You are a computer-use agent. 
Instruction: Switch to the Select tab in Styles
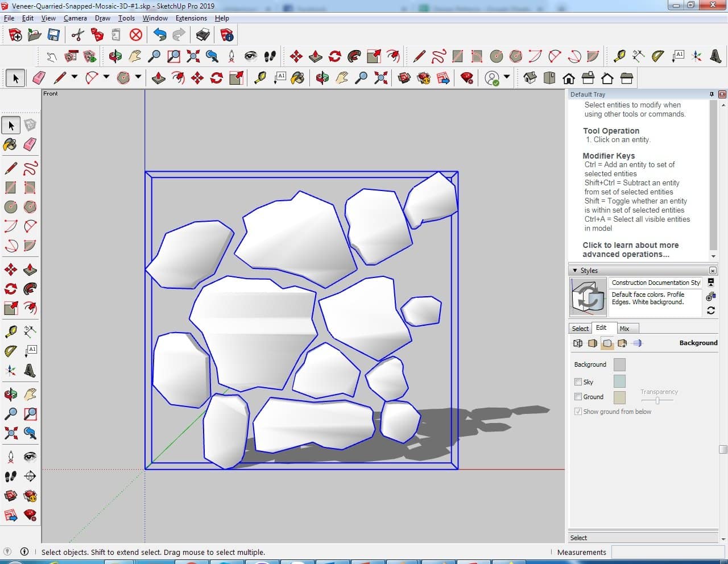tap(580, 329)
